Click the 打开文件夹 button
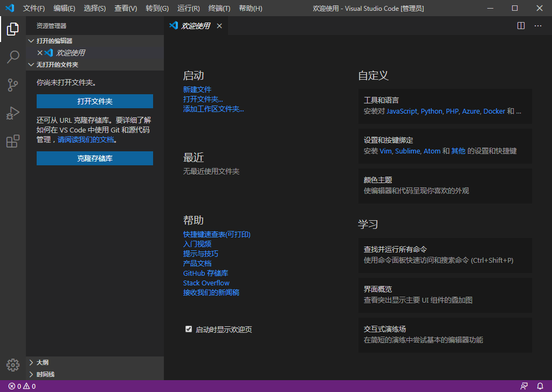 (95, 101)
